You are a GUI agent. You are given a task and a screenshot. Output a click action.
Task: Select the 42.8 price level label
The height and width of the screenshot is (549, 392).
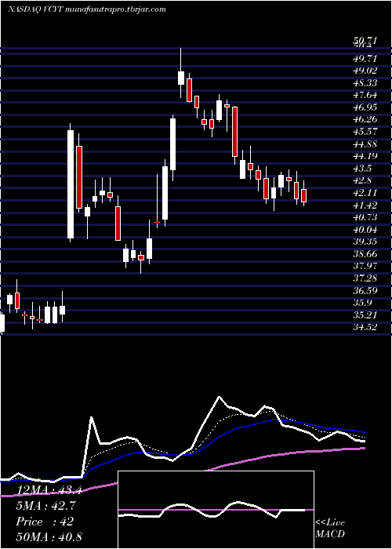pos(362,180)
